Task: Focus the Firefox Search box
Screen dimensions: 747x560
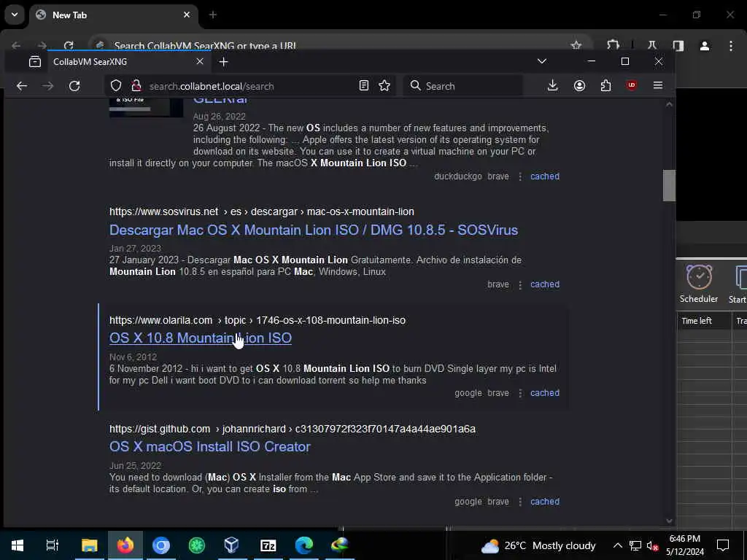Action: 463,86
